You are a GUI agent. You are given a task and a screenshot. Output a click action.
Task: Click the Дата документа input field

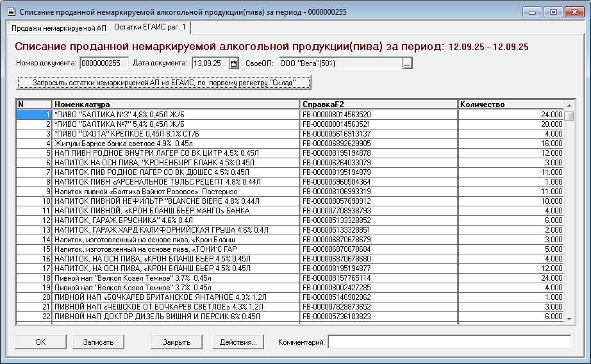[210, 63]
